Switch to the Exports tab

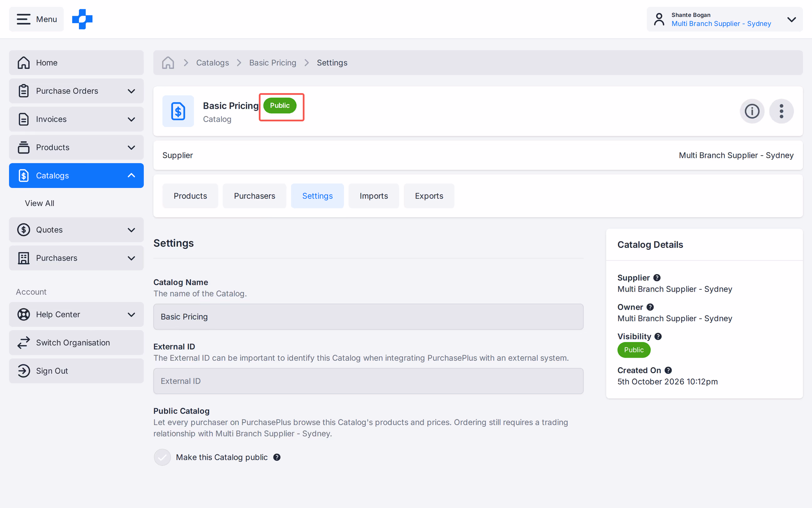429,196
